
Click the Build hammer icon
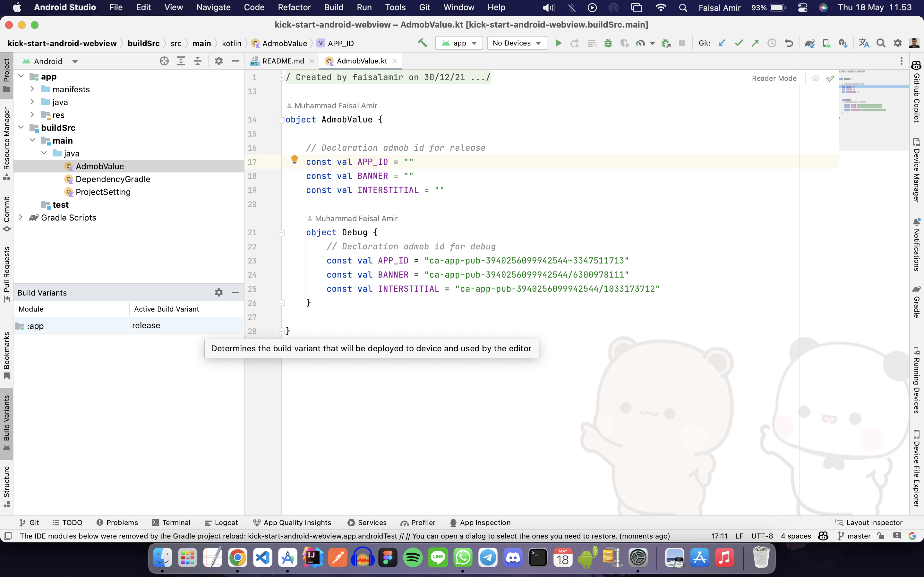(x=422, y=43)
